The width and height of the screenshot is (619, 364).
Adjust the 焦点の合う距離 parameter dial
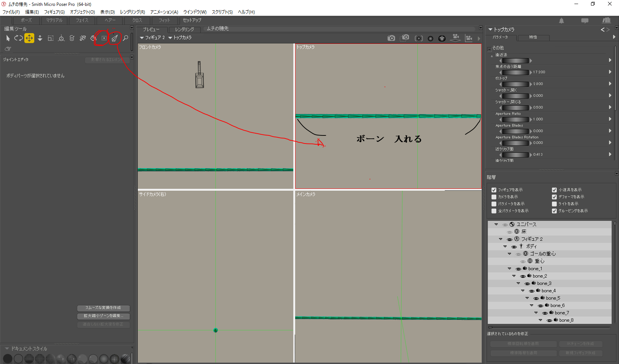pyautogui.click(x=515, y=72)
